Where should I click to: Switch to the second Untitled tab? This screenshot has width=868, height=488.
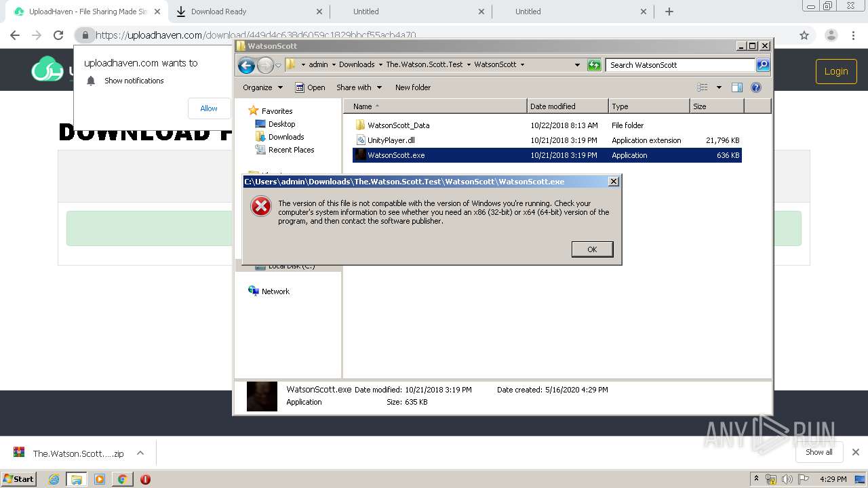572,12
